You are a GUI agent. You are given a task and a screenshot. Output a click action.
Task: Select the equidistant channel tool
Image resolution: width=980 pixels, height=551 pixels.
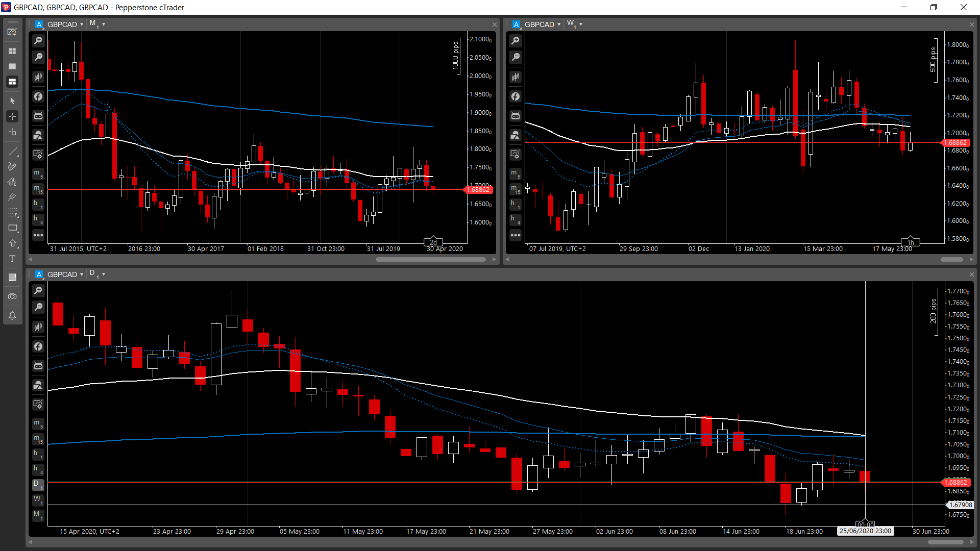click(x=12, y=182)
